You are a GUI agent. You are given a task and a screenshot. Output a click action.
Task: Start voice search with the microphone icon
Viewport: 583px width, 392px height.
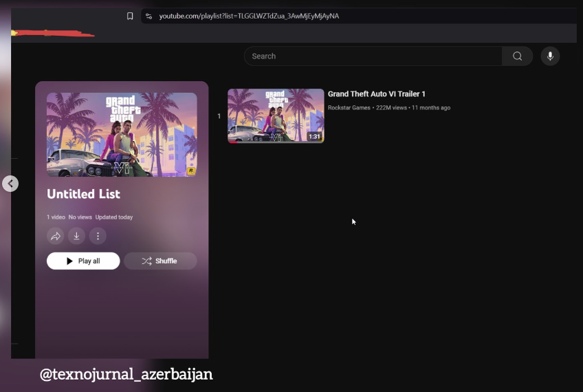point(550,56)
